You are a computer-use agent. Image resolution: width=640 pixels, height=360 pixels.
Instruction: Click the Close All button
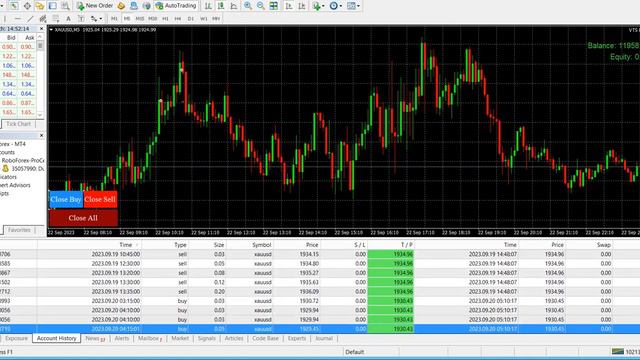[x=83, y=218]
